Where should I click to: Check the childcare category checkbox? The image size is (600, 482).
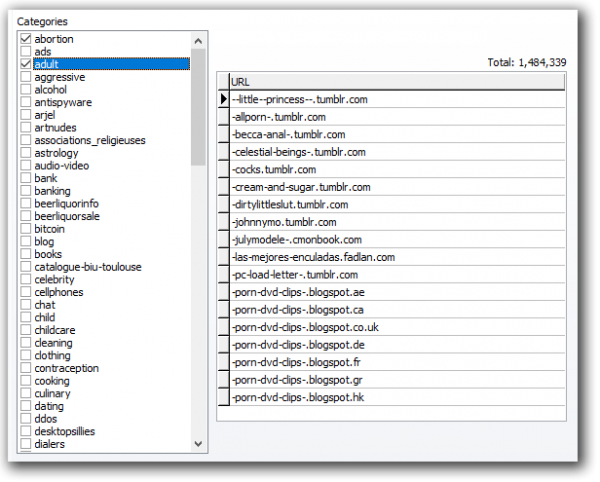coord(26,330)
